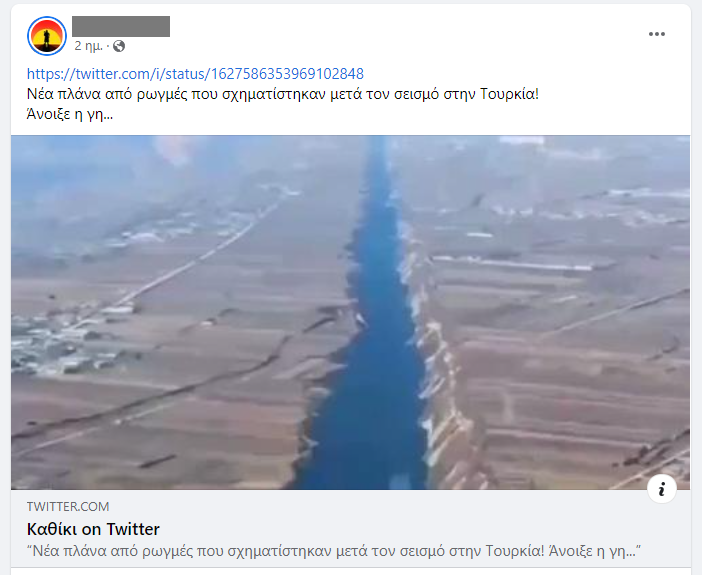Open the three-dots post options menu
This screenshot has height=575, width=702.
click(656, 34)
